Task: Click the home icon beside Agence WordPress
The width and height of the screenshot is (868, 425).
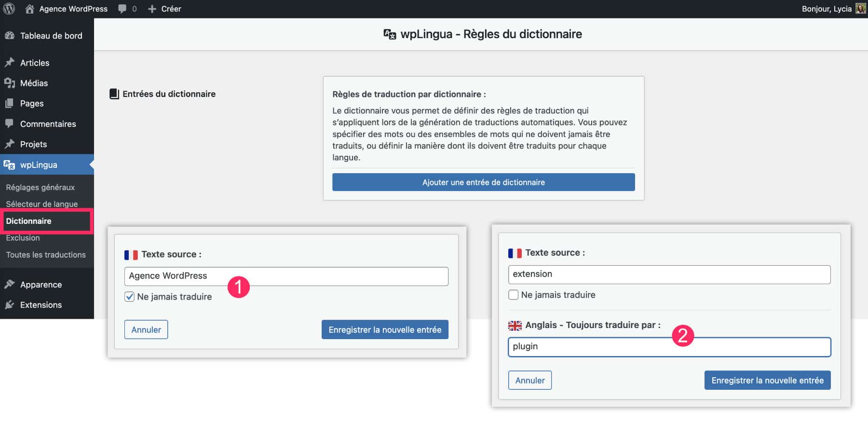Action: click(30, 9)
